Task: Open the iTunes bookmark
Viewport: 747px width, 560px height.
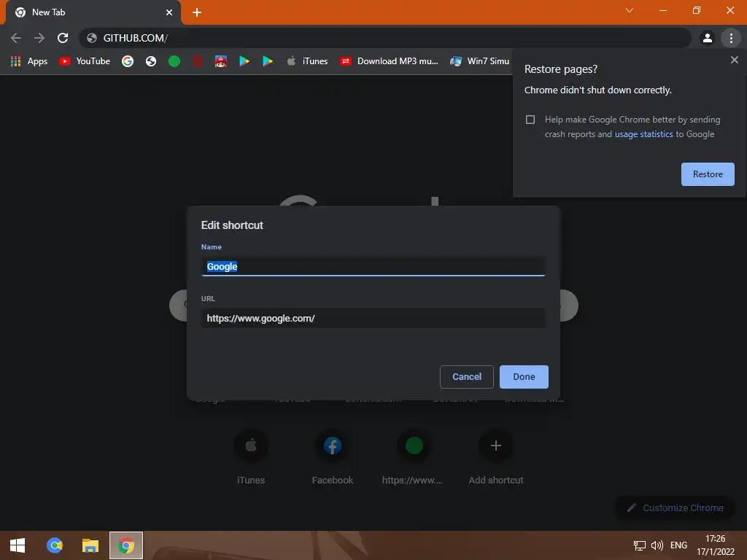Action: pos(307,61)
